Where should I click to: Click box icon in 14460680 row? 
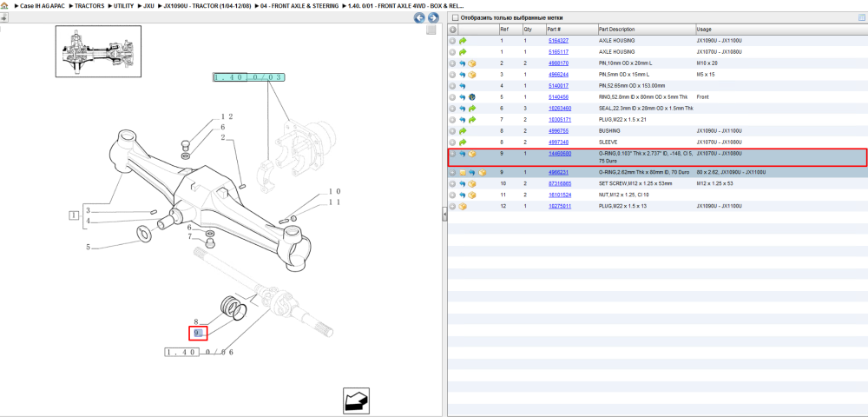(x=472, y=154)
